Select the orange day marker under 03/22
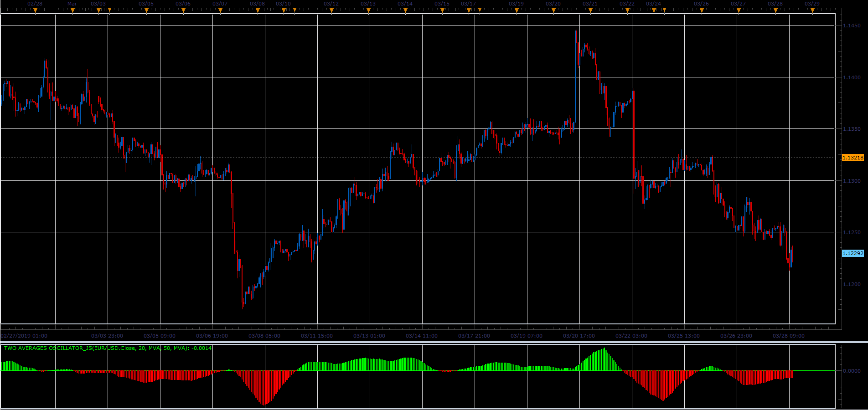This screenshot has height=410, width=868. pyautogui.click(x=627, y=10)
